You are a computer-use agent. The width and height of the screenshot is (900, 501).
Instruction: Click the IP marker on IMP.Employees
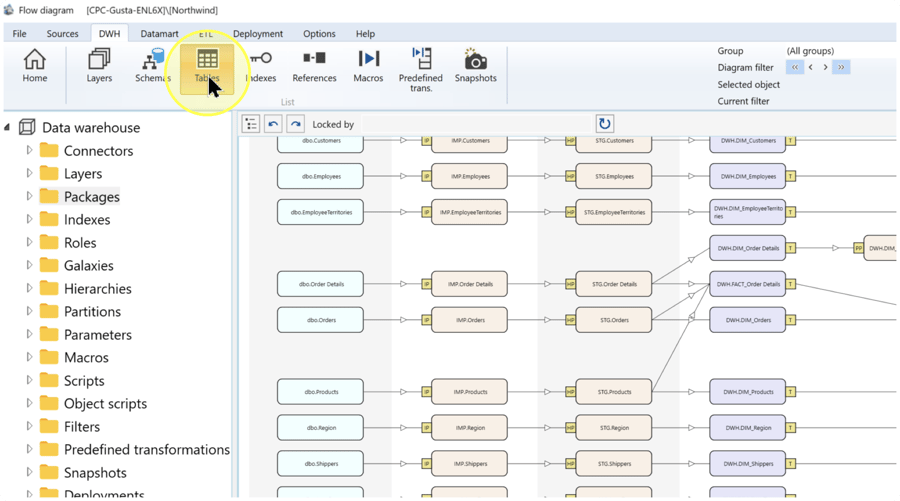pyautogui.click(x=426, y=176)
